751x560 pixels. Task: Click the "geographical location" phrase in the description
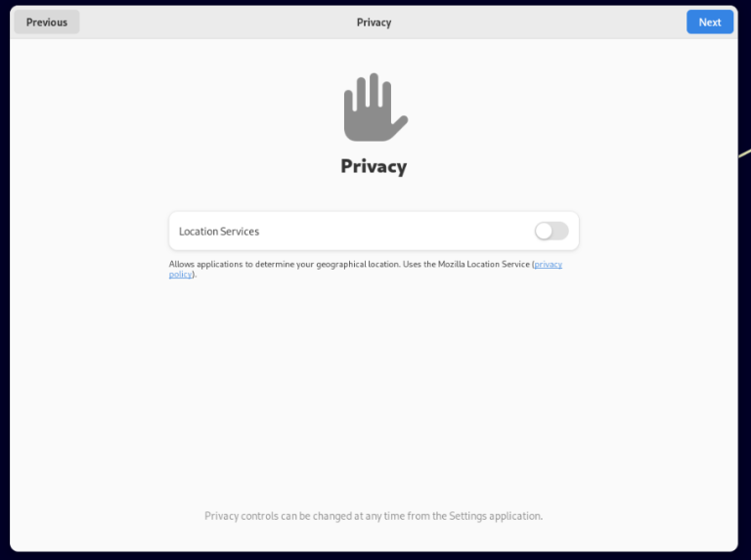353,265
